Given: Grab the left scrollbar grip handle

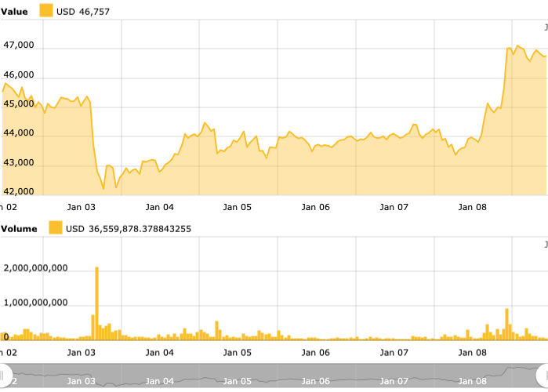Looking at the screenshot, I should (x=4, y=375).
